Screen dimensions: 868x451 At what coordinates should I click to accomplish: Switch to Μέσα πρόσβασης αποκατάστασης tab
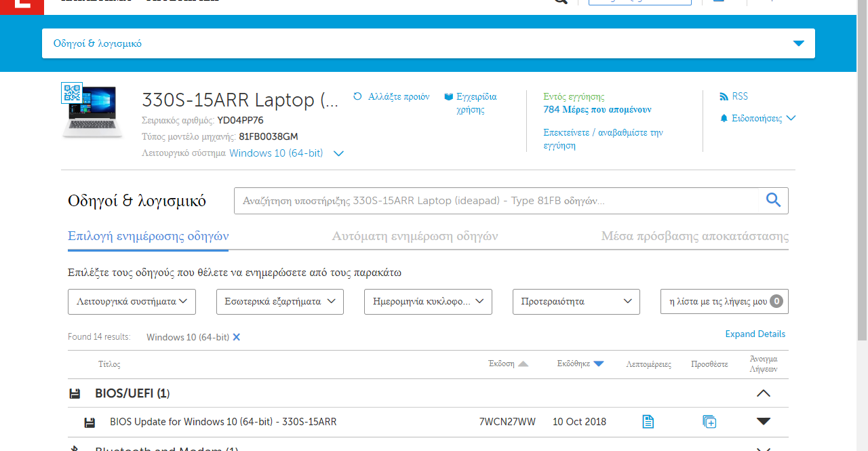(x=695, y=236)
